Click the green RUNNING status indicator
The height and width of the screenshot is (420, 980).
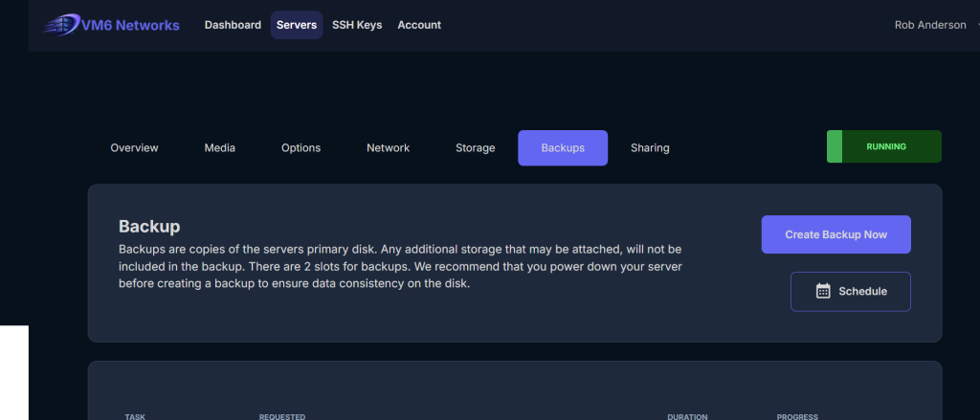tap(884, 147)
